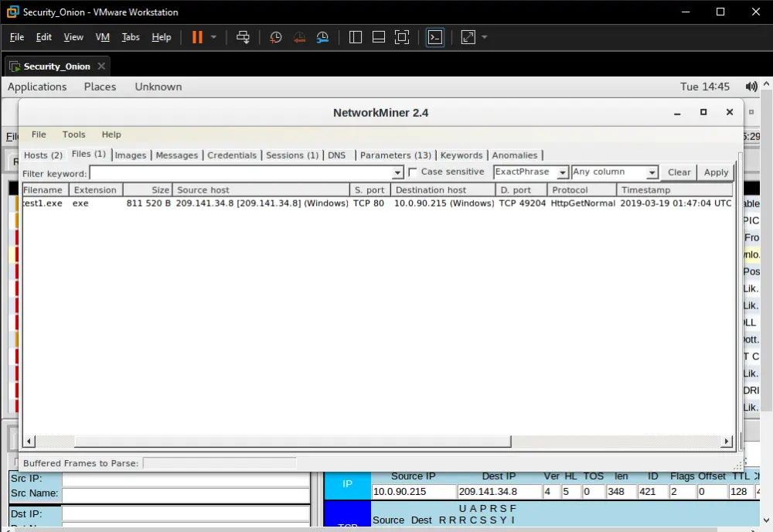Sort by Filename column header
The image size is (773, 532).
pos(45,189)
